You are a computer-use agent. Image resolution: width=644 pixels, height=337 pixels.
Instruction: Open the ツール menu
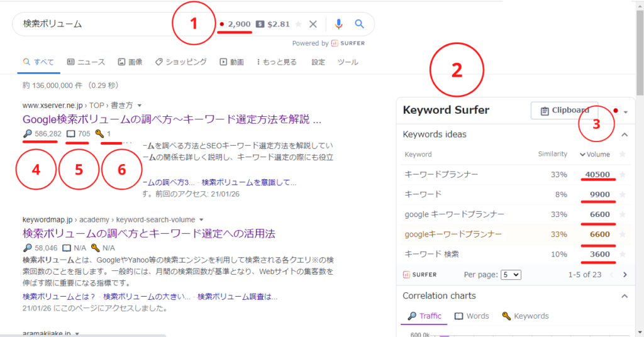[348, 62]
